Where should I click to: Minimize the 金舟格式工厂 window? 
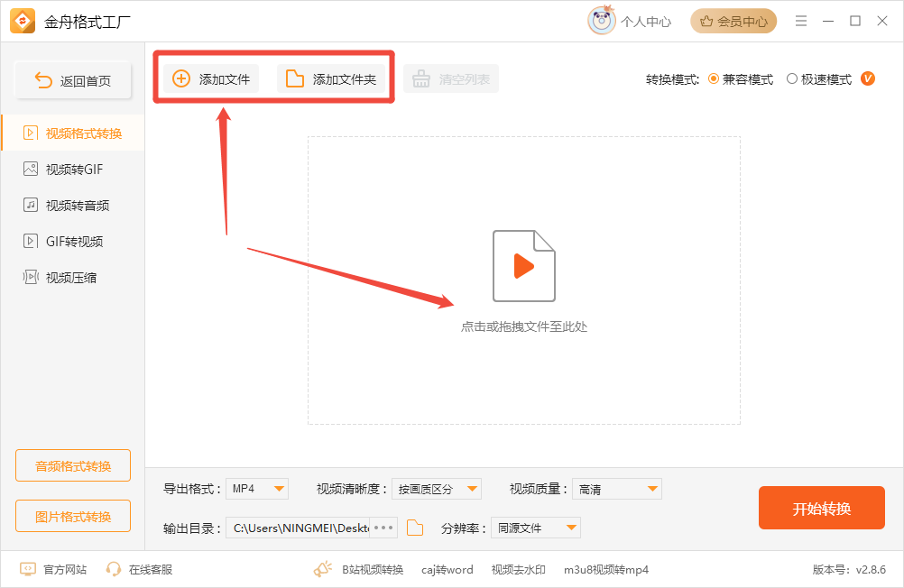point(828,21)
